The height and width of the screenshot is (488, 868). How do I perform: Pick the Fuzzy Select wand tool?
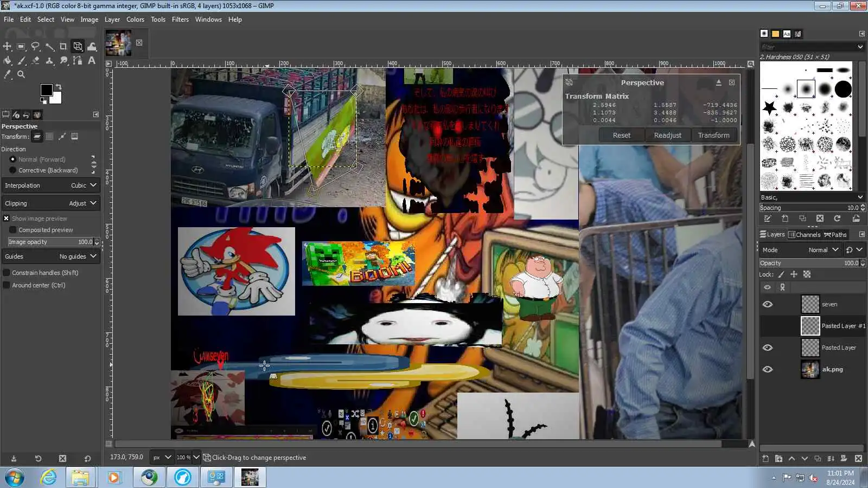point(49,47)
